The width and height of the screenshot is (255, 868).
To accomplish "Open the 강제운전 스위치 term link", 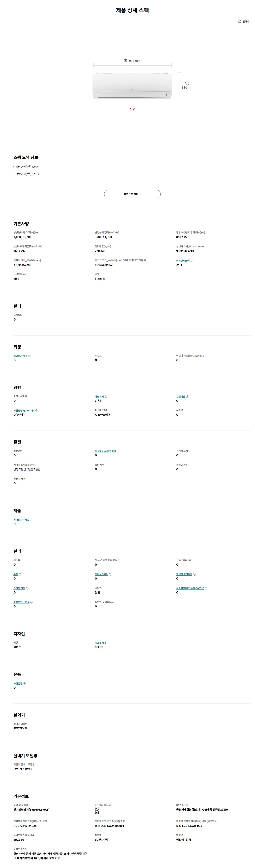I will (x=22, y=602).
